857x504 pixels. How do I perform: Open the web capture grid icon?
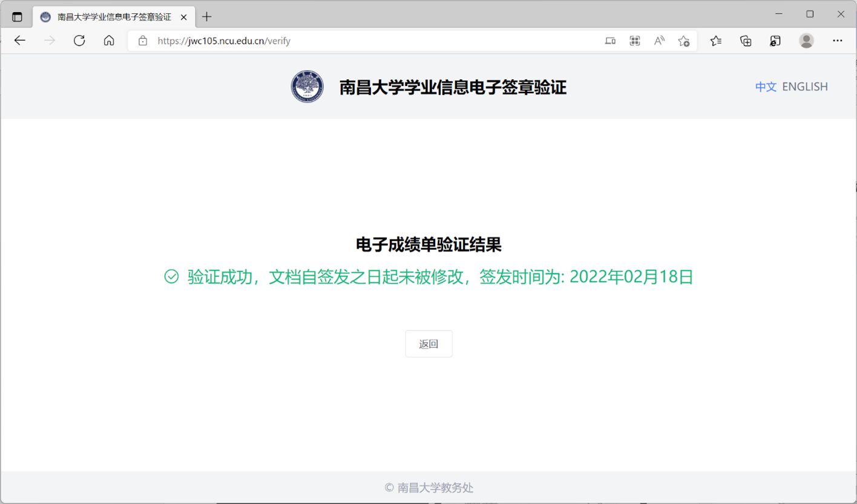coord(634,41)
